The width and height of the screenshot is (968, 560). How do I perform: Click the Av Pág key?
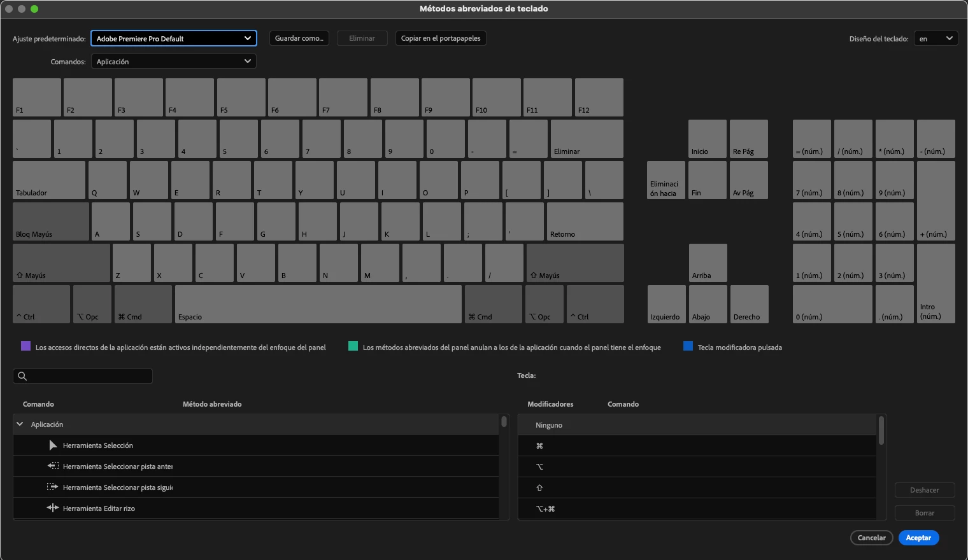749,180
